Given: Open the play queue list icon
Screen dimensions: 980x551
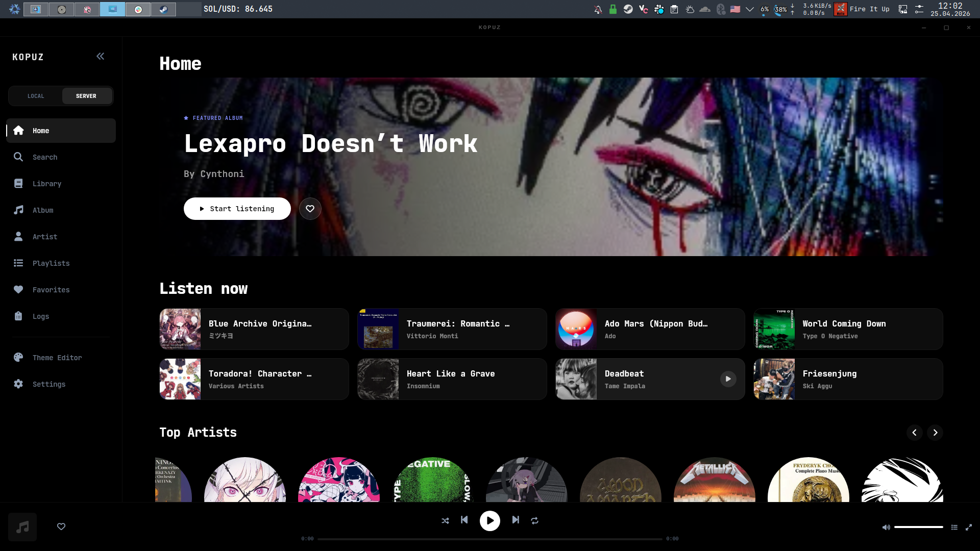Looking at the screenshot, I should click(954, 528).
